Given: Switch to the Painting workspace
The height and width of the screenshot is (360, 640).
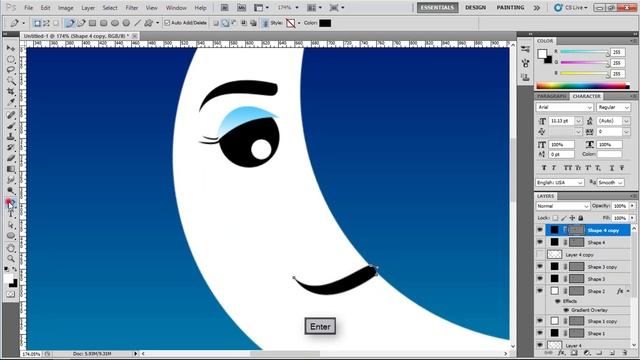Looking at the screenshot, I should 510,8.
